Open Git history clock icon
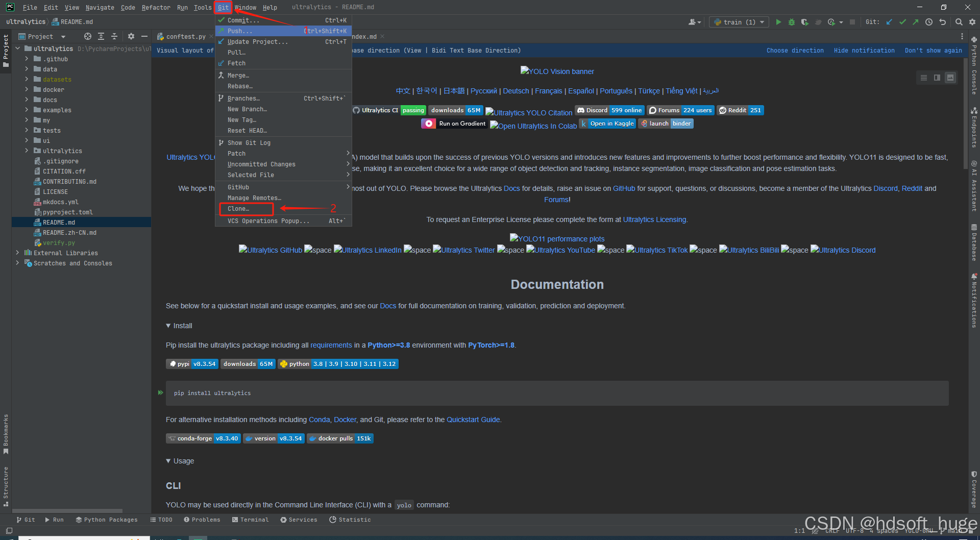 (929, 22)
